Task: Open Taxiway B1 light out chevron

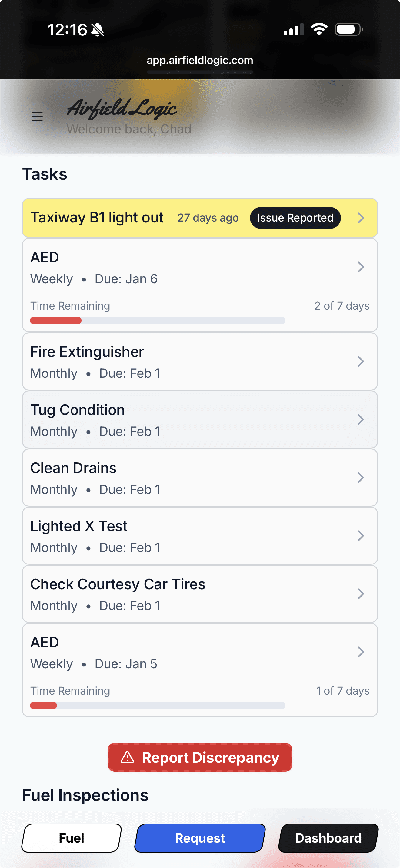Action: click(361, 218)
